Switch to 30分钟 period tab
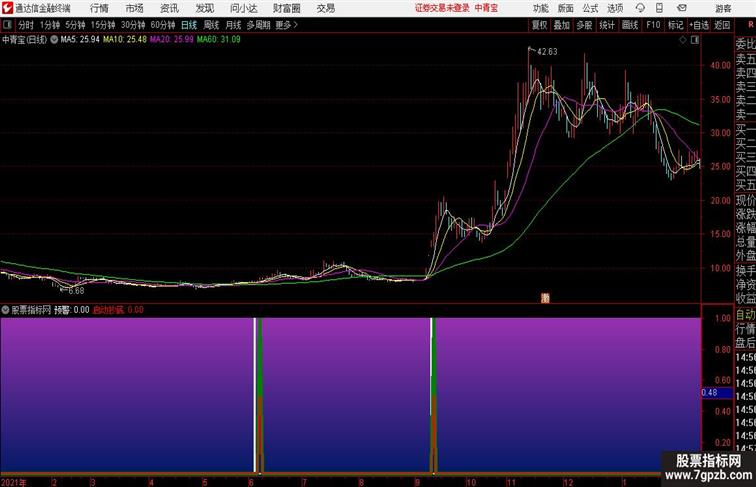This screenshot has height=487, width=756. [x=133, y=25]
